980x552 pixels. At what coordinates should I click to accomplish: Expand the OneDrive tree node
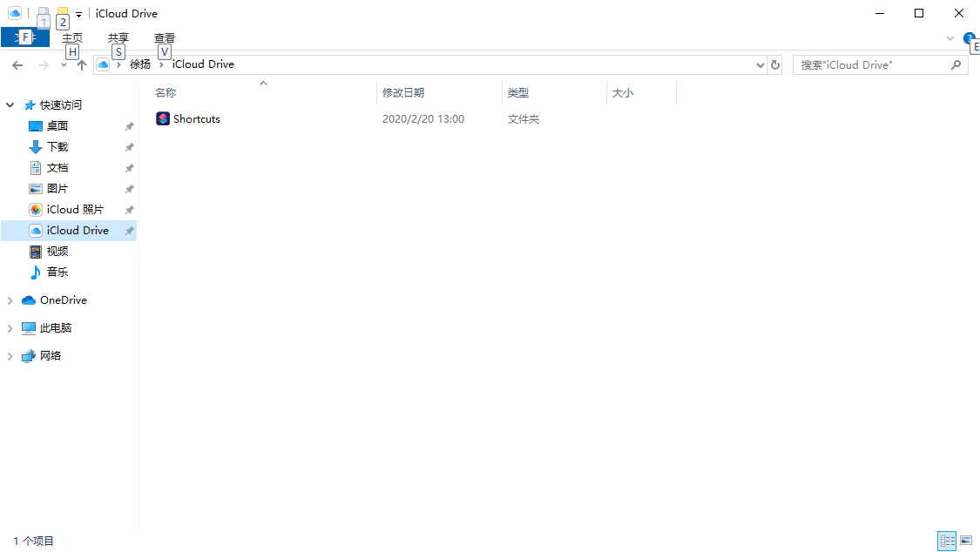click(10, 300)
